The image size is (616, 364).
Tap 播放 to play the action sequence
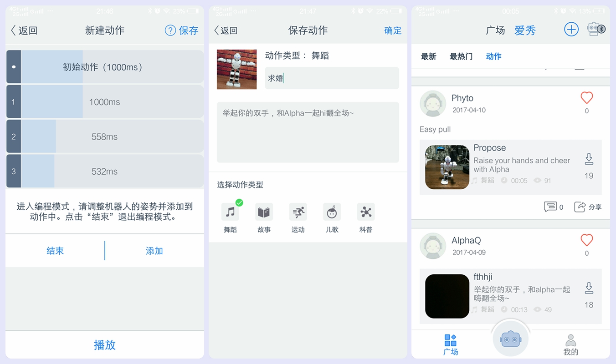pos(105,345)
